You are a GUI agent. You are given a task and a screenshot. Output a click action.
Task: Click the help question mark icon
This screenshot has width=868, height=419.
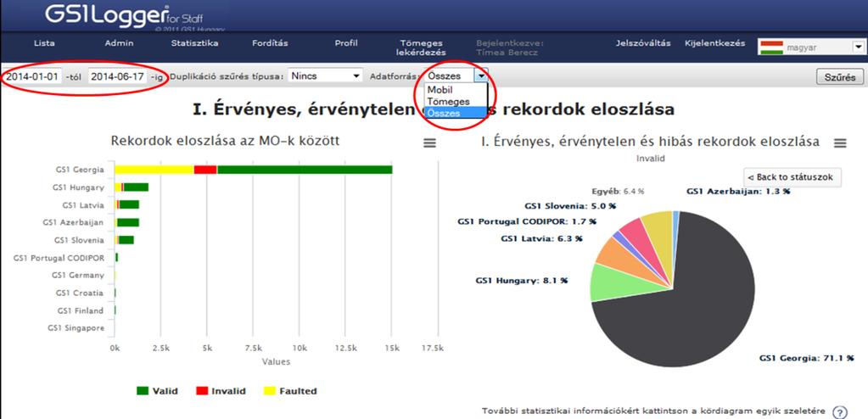coord(840,413)
